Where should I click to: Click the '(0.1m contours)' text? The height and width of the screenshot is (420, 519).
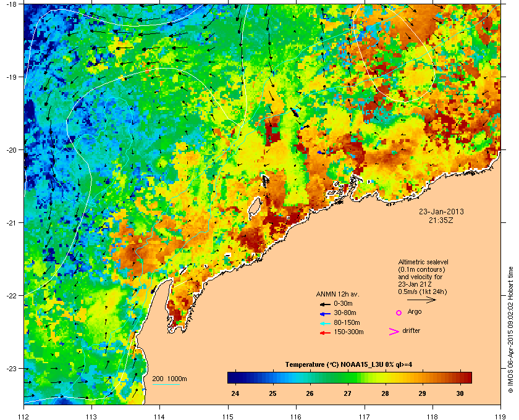tap(421, 269)
